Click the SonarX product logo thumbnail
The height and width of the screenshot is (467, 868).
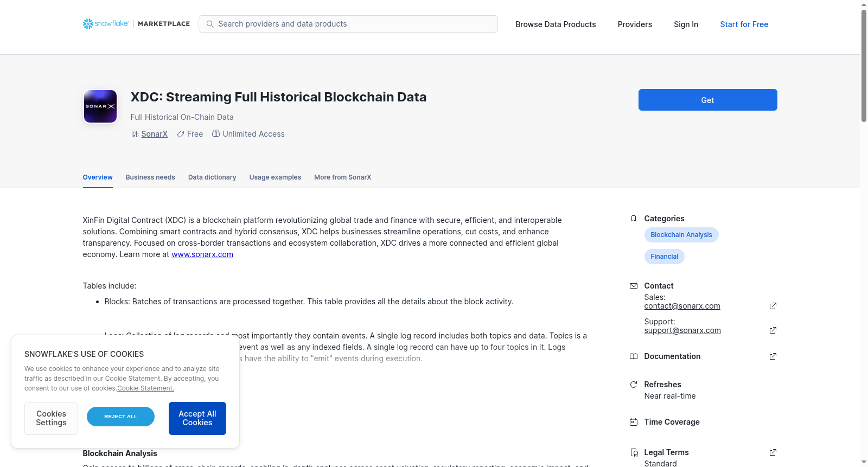coord(100,106)
